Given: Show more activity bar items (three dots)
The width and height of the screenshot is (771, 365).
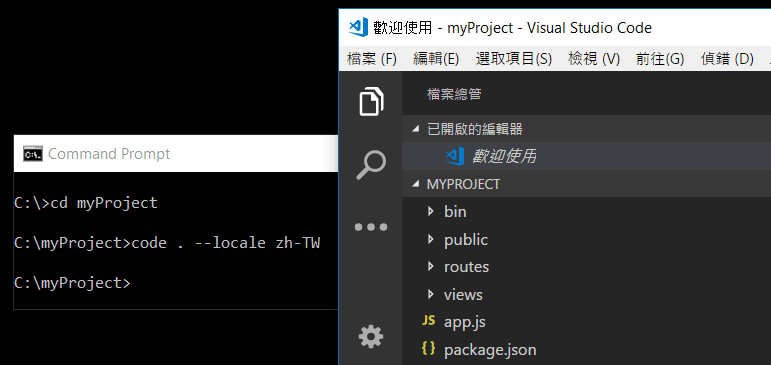Looking at the screenshot, I should [371, 227].
